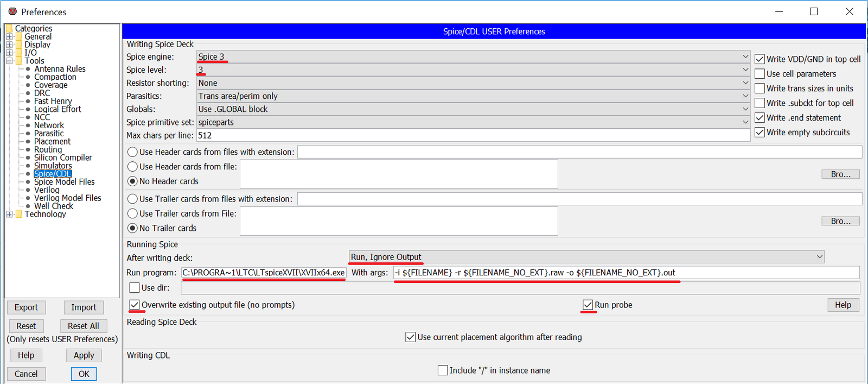Image resolution: width=868 pixels, height=384 pixels.
Task: Click the Reset button
Action: (26, 326)
